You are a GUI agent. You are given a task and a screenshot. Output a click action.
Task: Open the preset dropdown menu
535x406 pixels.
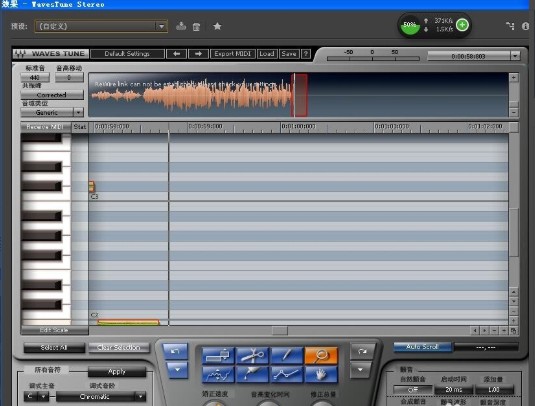coord(161,26)
